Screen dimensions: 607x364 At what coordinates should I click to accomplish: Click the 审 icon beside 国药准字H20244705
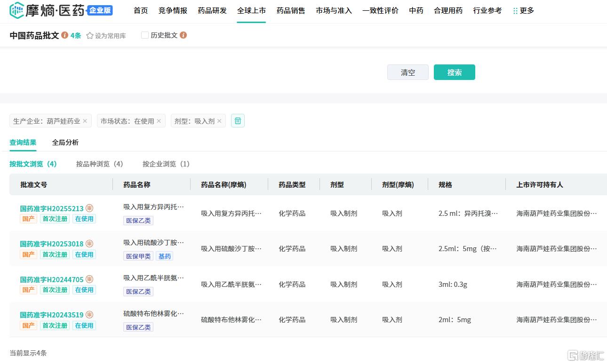click(89, 279)
